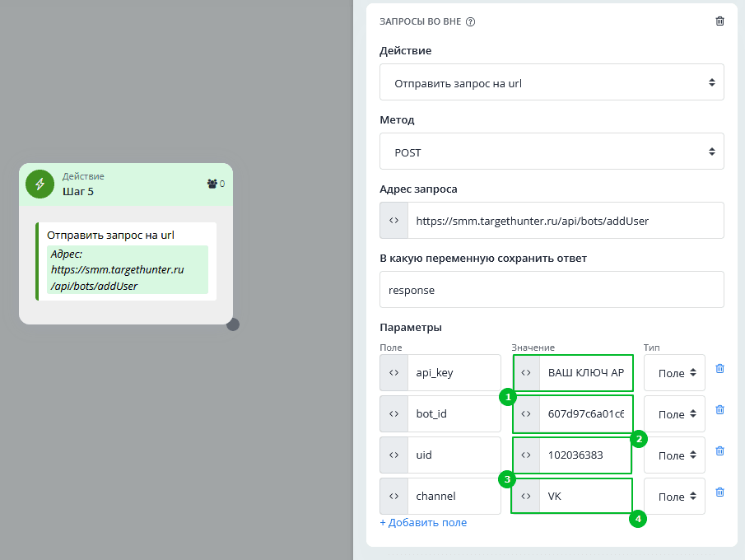
Task: Delete the external requests block via trash icon
Action: point(719,21)
